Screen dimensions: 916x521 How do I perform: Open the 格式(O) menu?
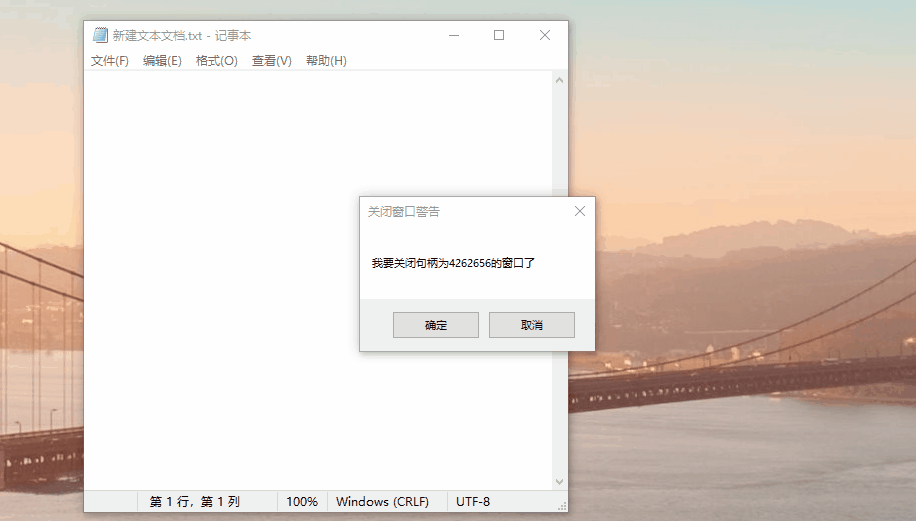[216, 61]
